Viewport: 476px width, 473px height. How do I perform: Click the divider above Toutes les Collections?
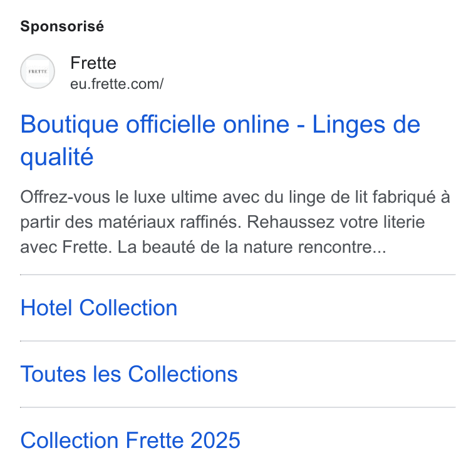coord(238,341)
